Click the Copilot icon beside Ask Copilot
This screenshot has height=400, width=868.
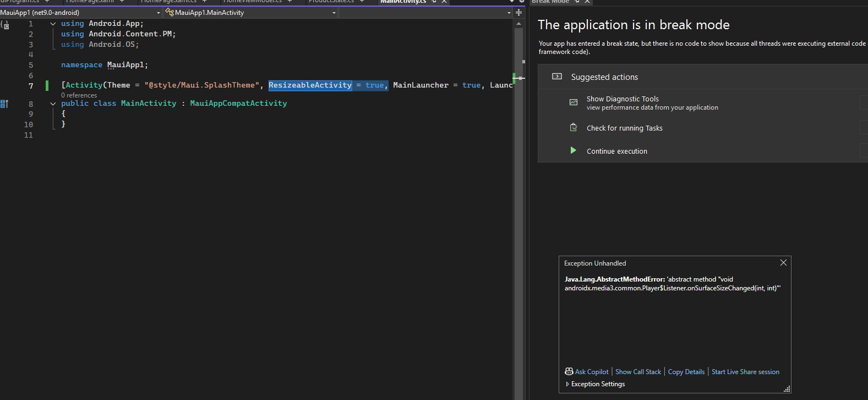569,371
